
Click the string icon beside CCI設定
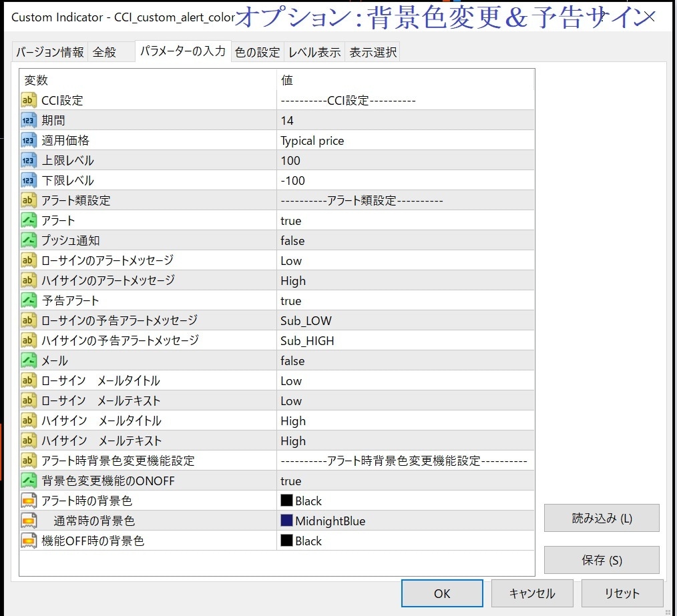[x=29, y=100]
